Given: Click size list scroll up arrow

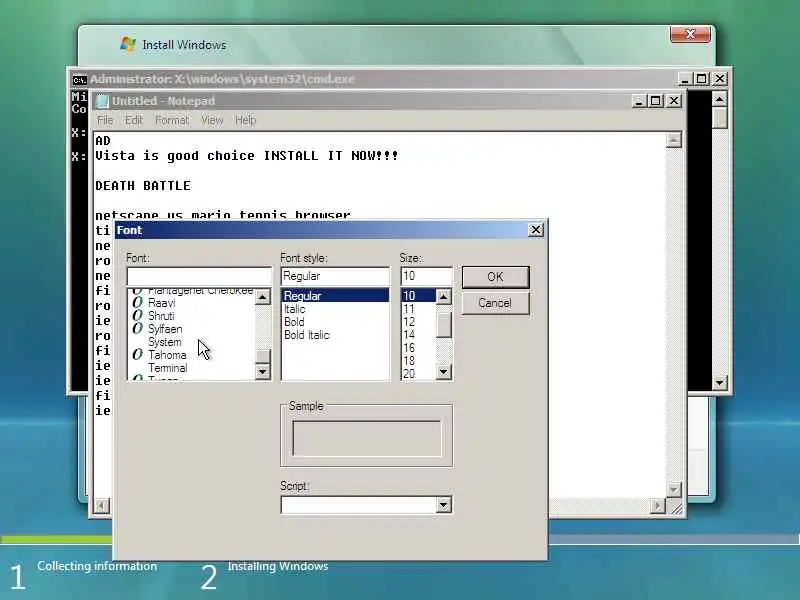Looking at the screenshot, I should 444,297.
